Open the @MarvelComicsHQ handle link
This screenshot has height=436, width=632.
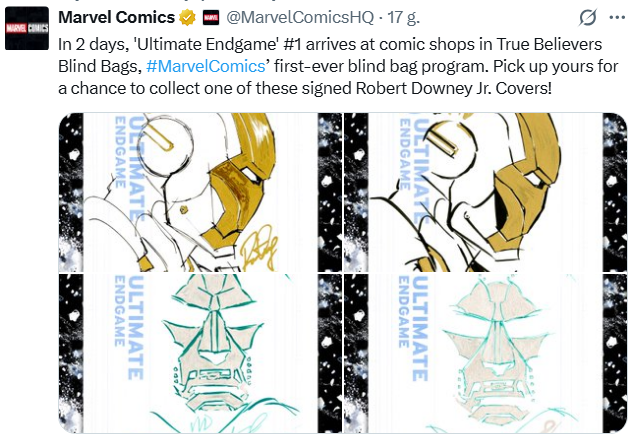coord(300,17)
